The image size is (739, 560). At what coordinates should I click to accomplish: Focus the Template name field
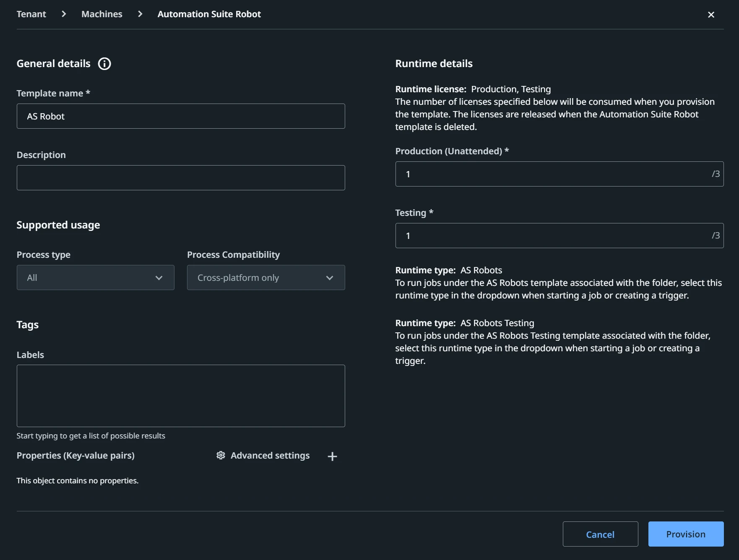[181, 116]
